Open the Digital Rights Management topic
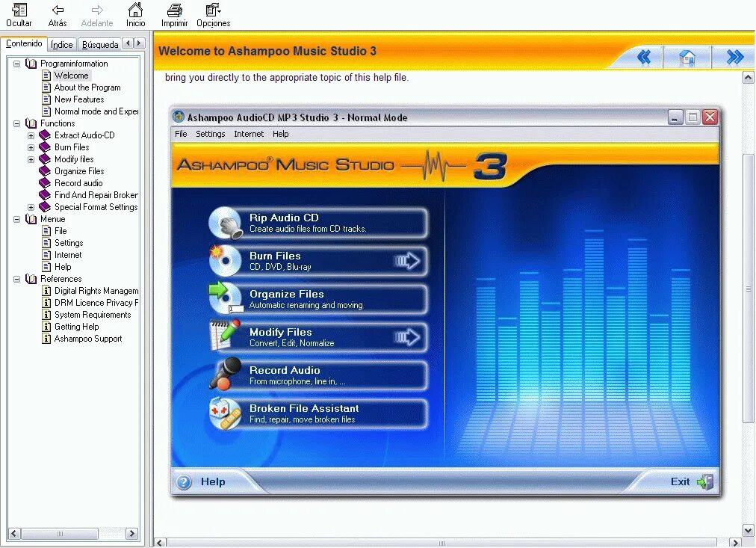The height and width of the screenshot is (548, 756). tap(96, 291)
